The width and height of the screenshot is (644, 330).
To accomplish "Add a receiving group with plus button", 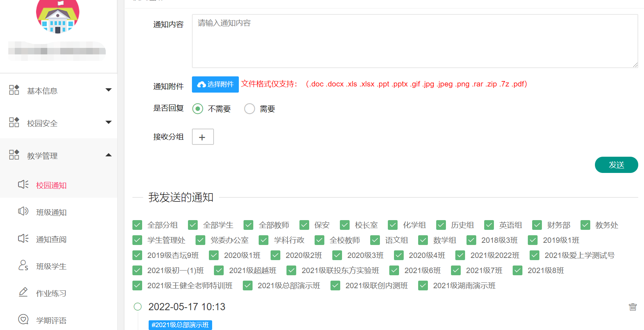I will coord(202,137).
